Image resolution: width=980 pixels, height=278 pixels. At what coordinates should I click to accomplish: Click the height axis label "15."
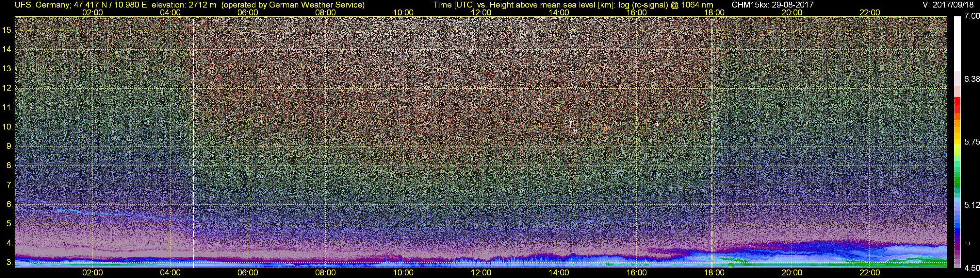(8, 30)
